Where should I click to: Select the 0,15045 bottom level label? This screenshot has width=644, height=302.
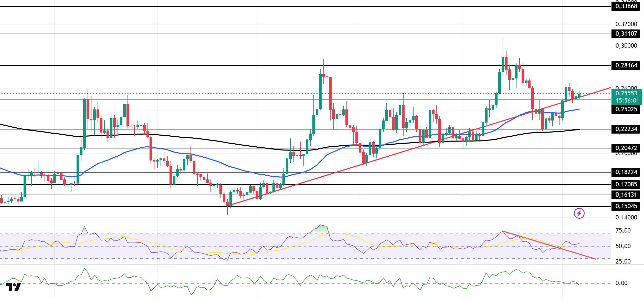pyautogui.click(x=626, y=206)
